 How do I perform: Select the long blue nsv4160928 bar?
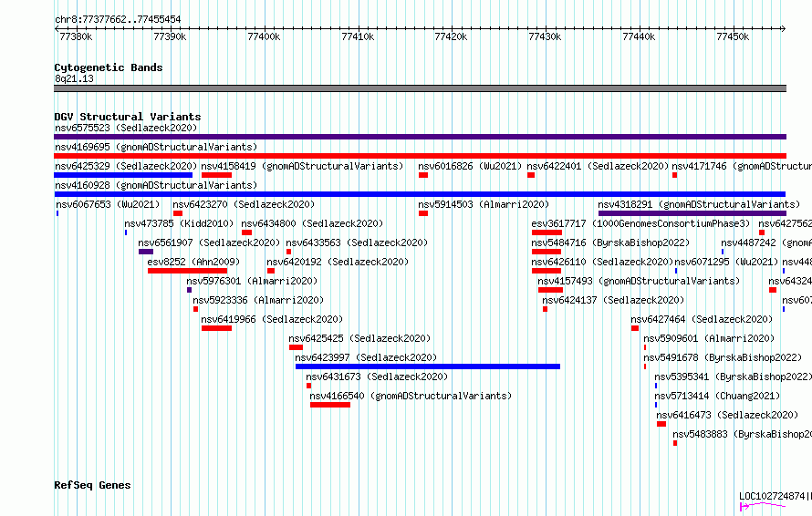point(420,194)
